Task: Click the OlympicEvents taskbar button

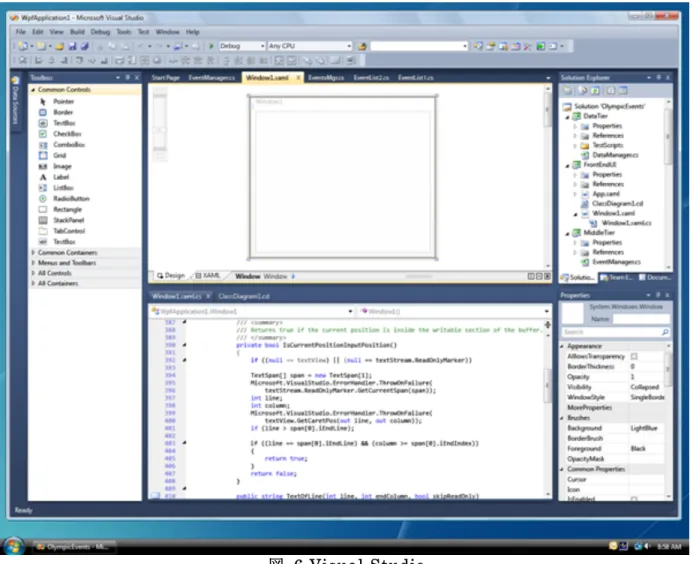Action: click(74, 547)
